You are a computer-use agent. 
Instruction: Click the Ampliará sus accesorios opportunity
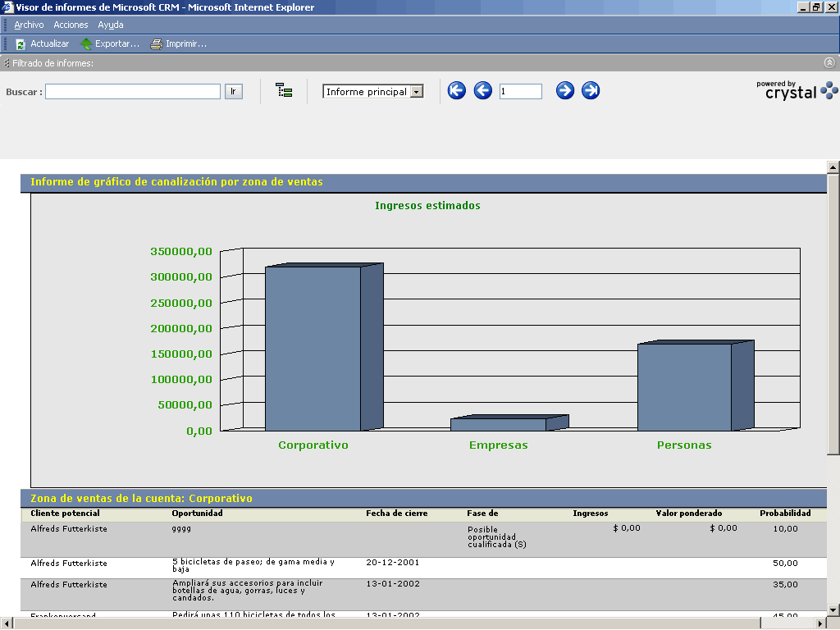tap(248, 591)
